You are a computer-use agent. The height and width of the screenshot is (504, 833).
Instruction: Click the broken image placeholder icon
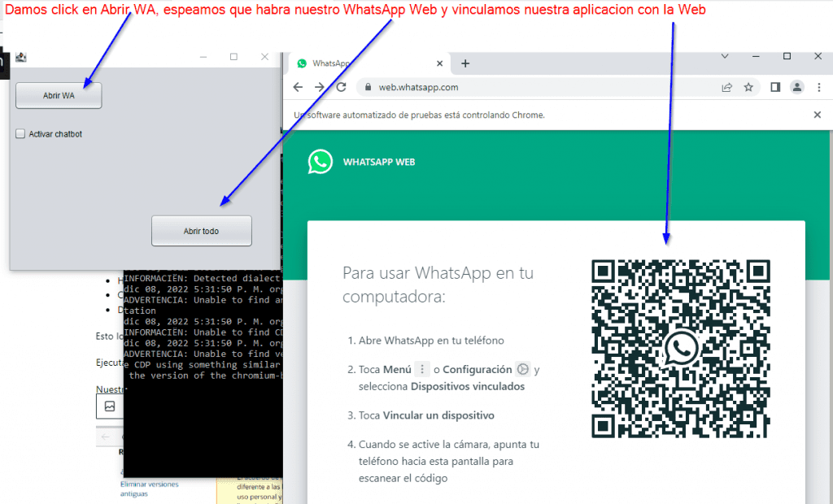point(110,406)
